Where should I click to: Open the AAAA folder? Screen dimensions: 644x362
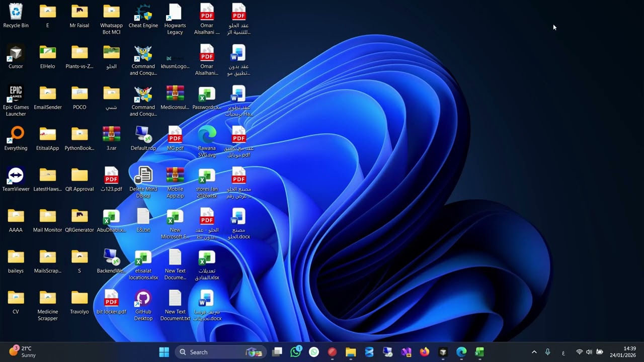point(16,221)
